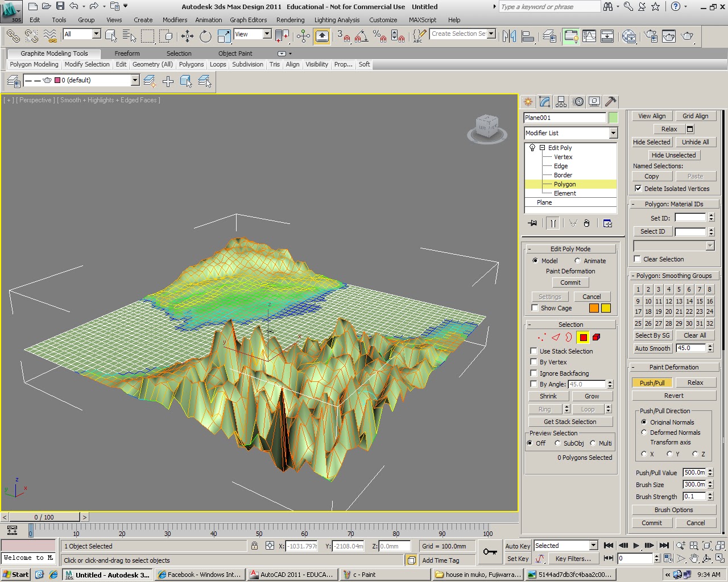Open the Modifier List dropdown
This screenshot has width=728, height=582.
pyautogui.click(x=613, y=133)
